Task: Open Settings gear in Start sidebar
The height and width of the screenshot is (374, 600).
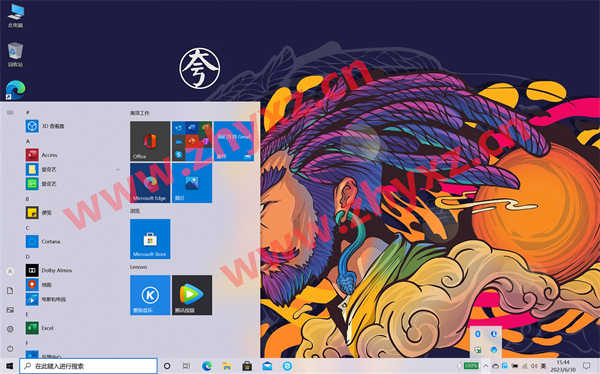Action: click(10, 329)
